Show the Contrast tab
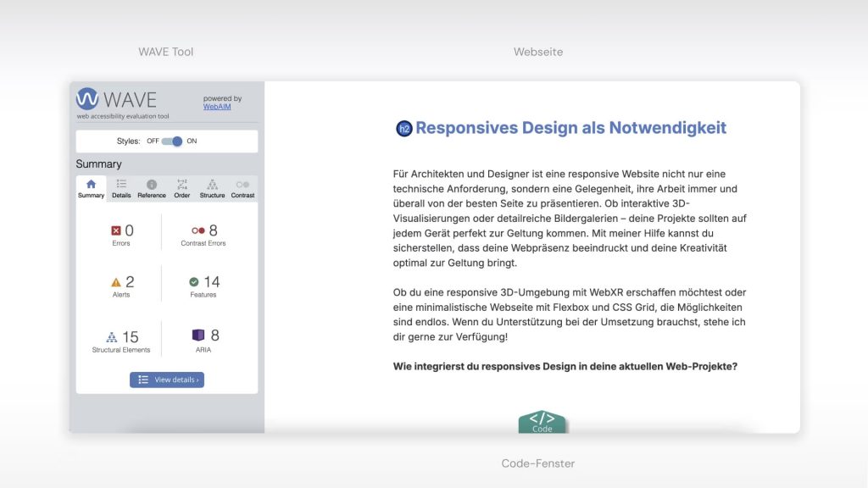This screenshot has width=868, height=488. [242, 189]
